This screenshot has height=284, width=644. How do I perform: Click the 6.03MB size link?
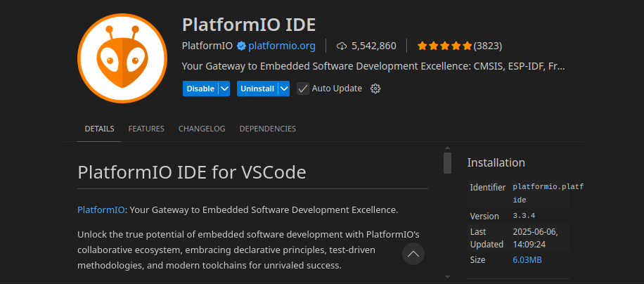[527, 260]
